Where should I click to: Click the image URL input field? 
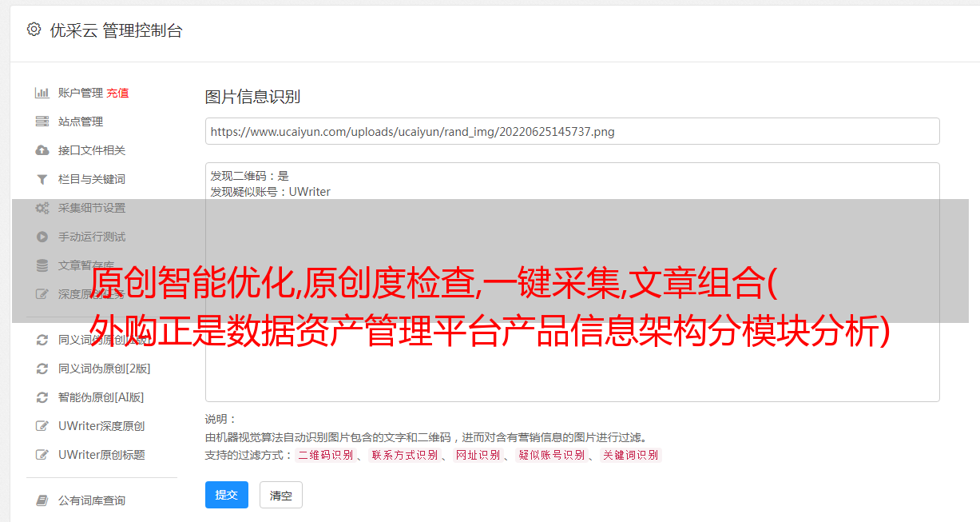point(572,131)
